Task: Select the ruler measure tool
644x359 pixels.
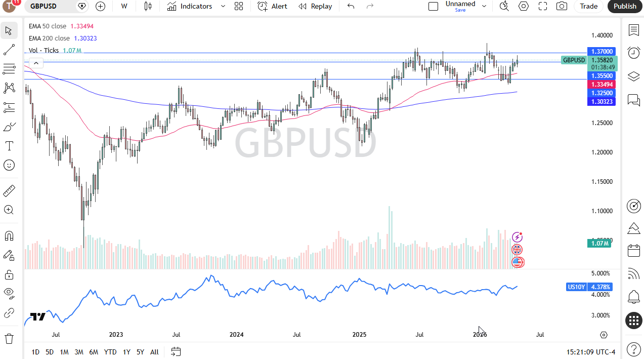Action: 9,191
